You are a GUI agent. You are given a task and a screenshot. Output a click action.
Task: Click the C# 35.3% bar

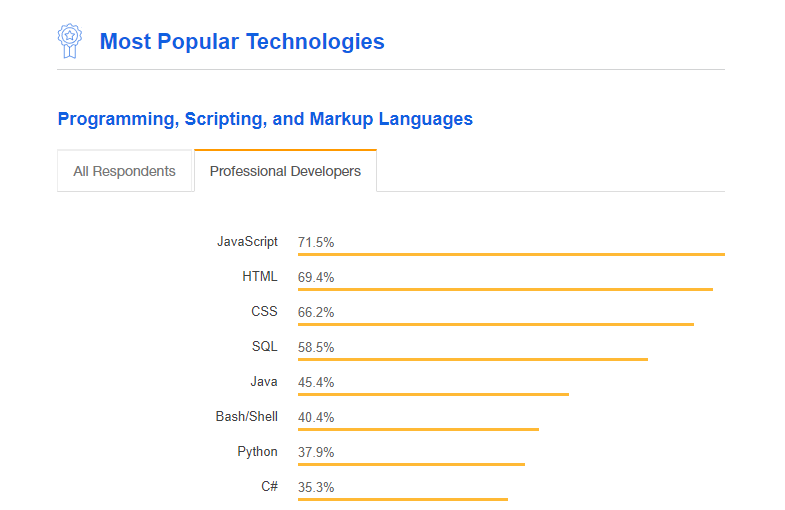(x=402, y=499)
